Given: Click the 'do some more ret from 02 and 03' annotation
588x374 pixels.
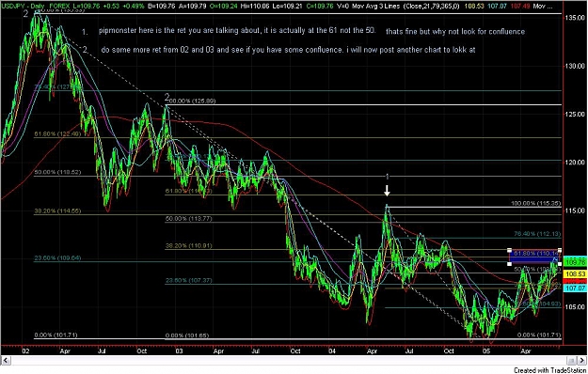Looking at the screenshot, I should point(288,50).
